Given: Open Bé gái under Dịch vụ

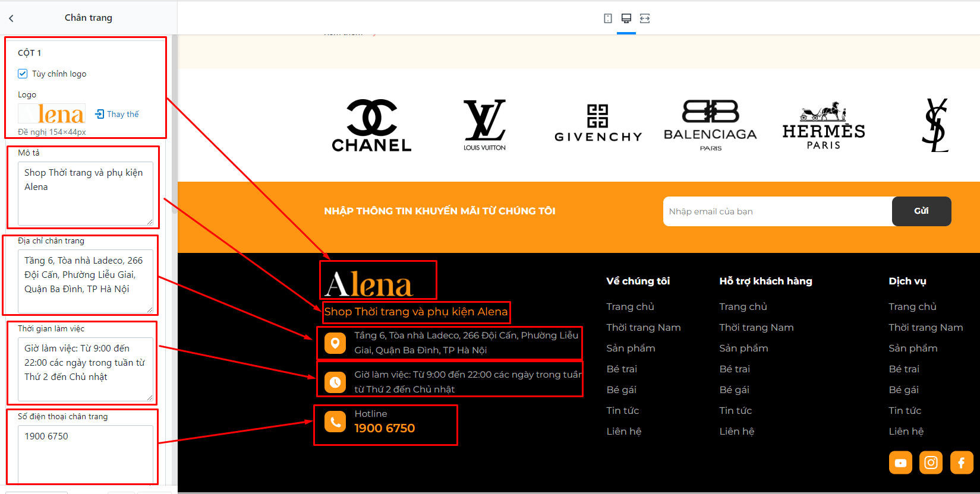Looking at the screenshot, I should coord(904,389).
